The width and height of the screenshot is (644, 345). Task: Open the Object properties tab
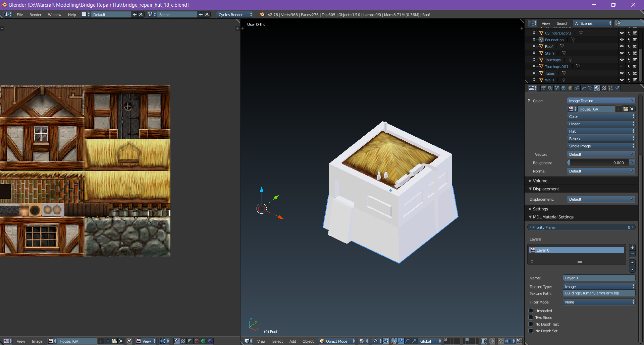[x=570, y=88]
